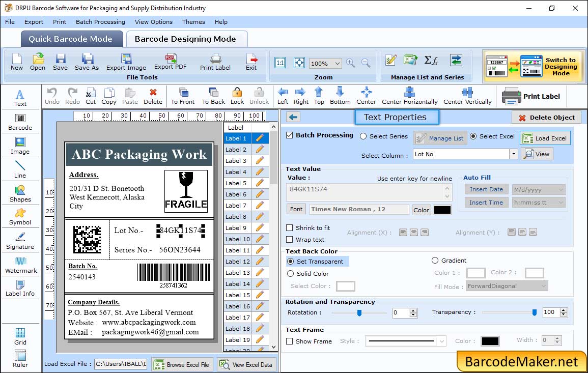Bring object To Front

coord(183,96)
